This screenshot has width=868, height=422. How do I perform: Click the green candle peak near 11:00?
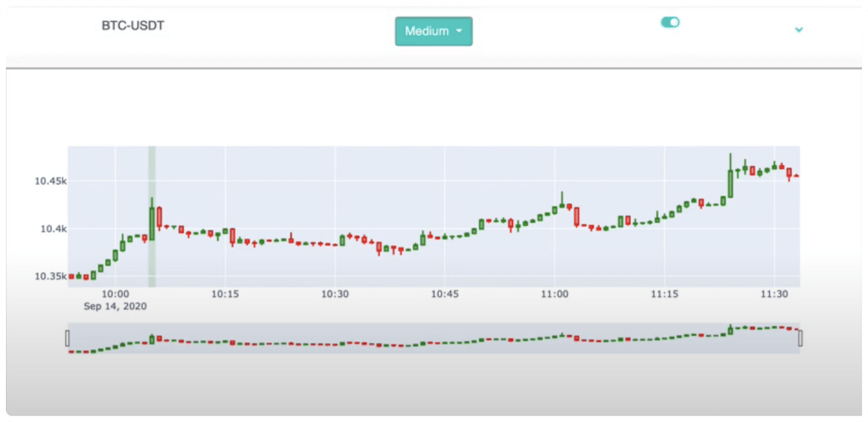[x=561, y=206]
